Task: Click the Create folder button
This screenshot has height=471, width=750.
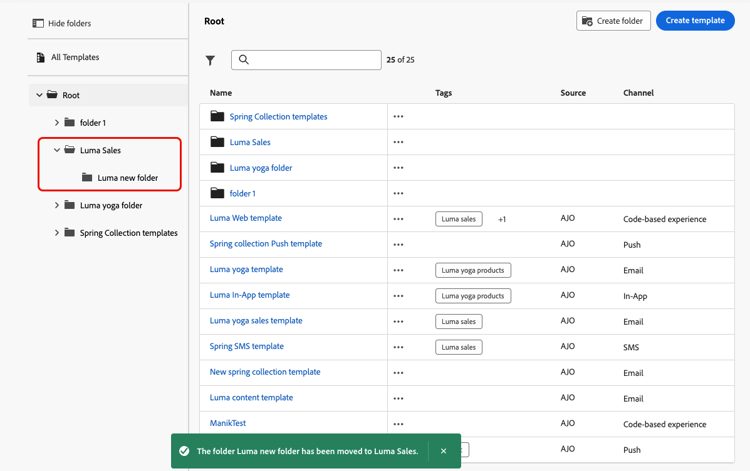Action: [x=613, y=20]
